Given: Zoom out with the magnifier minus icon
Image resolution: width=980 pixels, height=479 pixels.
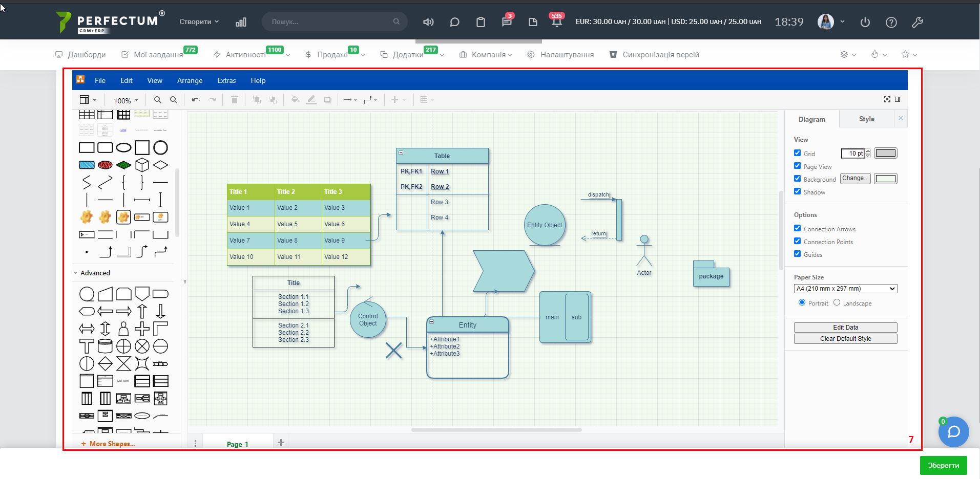Looking at the screenshot, I should click(x=174, y=100).
